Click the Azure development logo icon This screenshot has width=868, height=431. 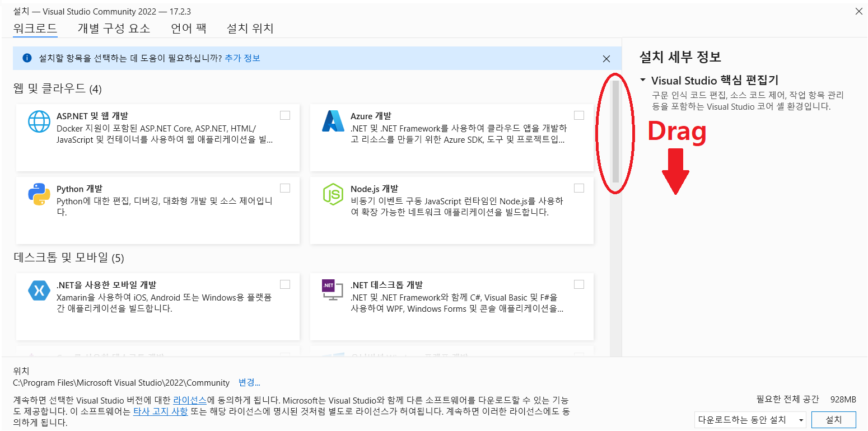(x=333, y=121)
